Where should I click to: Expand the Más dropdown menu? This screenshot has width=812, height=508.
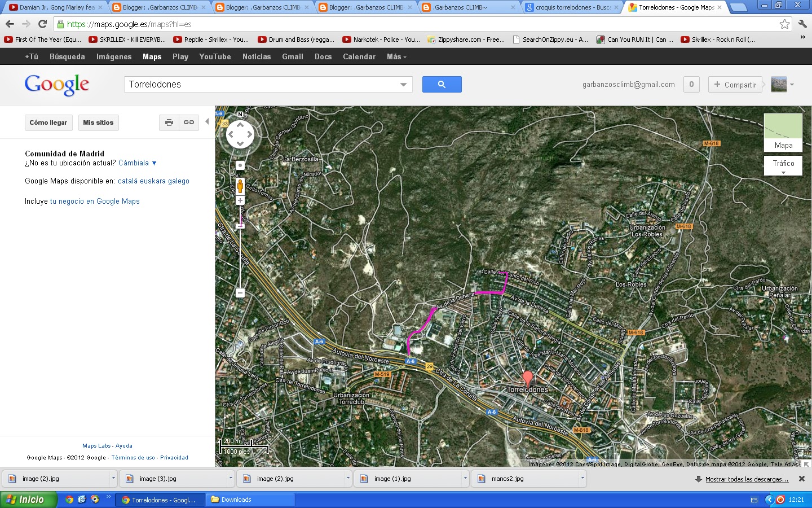click(x=396, y=56)
